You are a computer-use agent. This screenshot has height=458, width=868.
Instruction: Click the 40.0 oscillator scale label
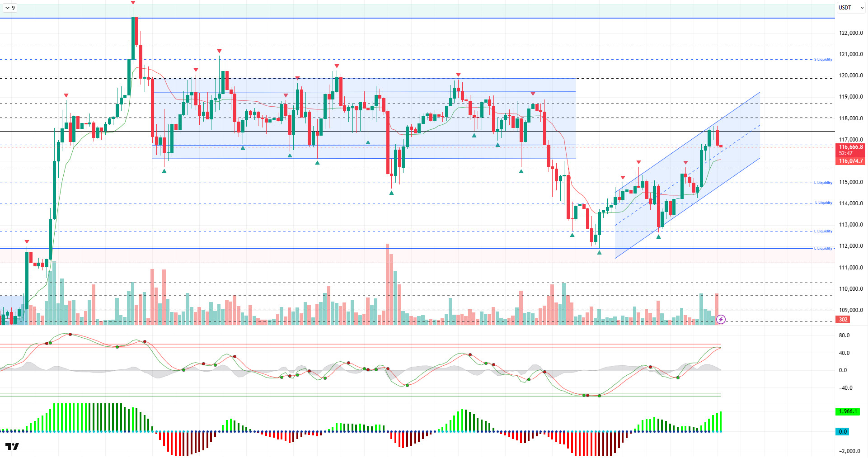coord(844,353)
